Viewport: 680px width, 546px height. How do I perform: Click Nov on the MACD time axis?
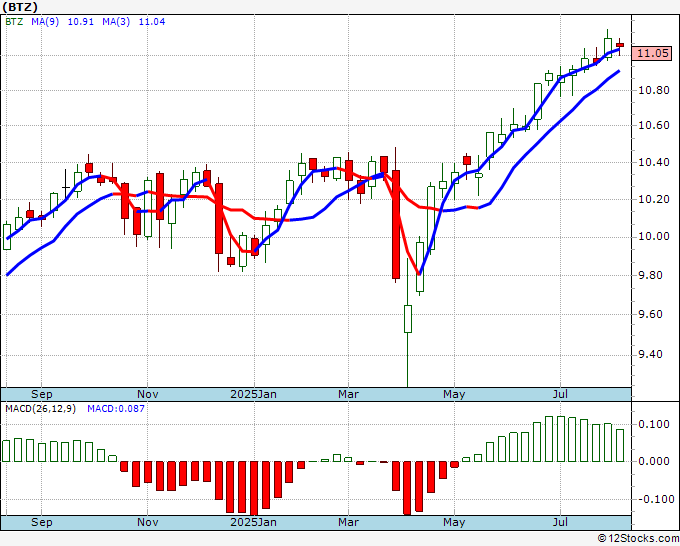tap(147, 522)
